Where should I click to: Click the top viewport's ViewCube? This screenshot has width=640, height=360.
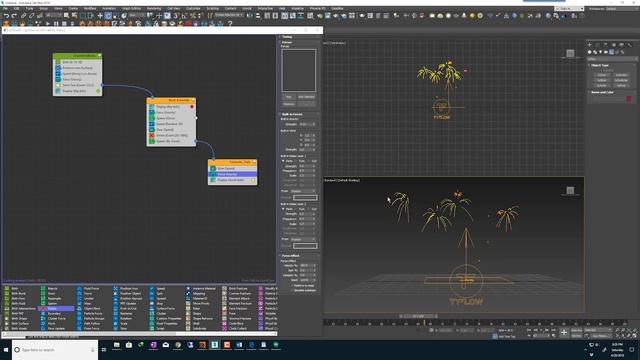coord(570,53)
